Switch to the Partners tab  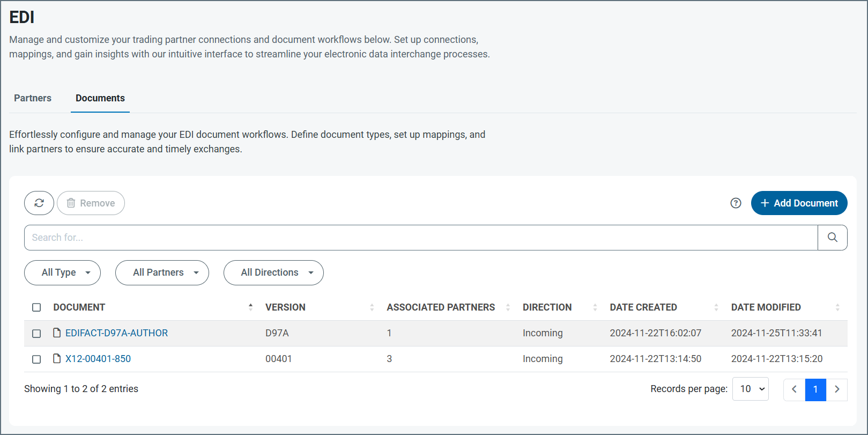[33, 98]
